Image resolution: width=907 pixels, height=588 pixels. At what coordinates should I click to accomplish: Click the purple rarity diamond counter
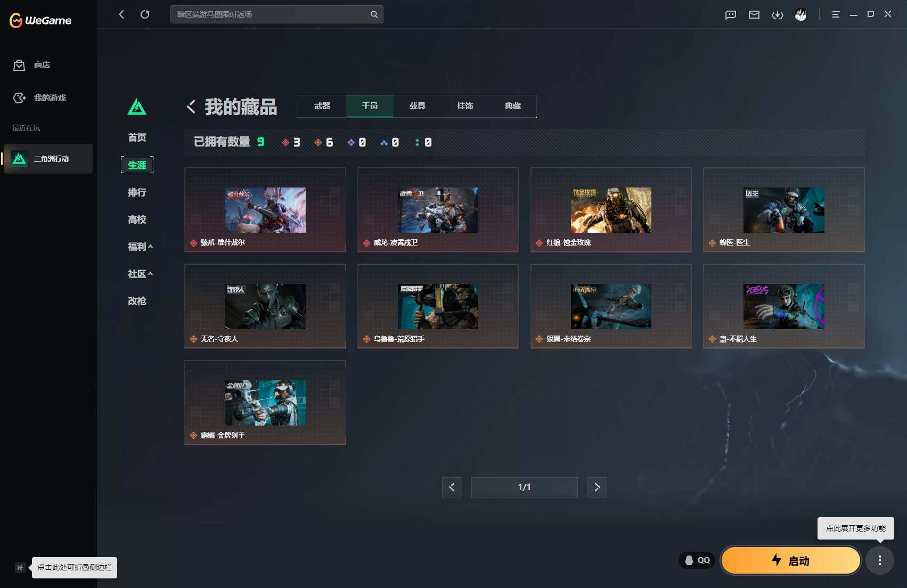coord(356,142)
